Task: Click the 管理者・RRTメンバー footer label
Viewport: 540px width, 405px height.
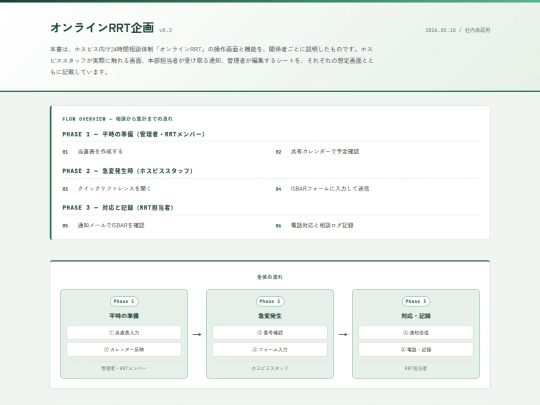Action: [124, 368]
